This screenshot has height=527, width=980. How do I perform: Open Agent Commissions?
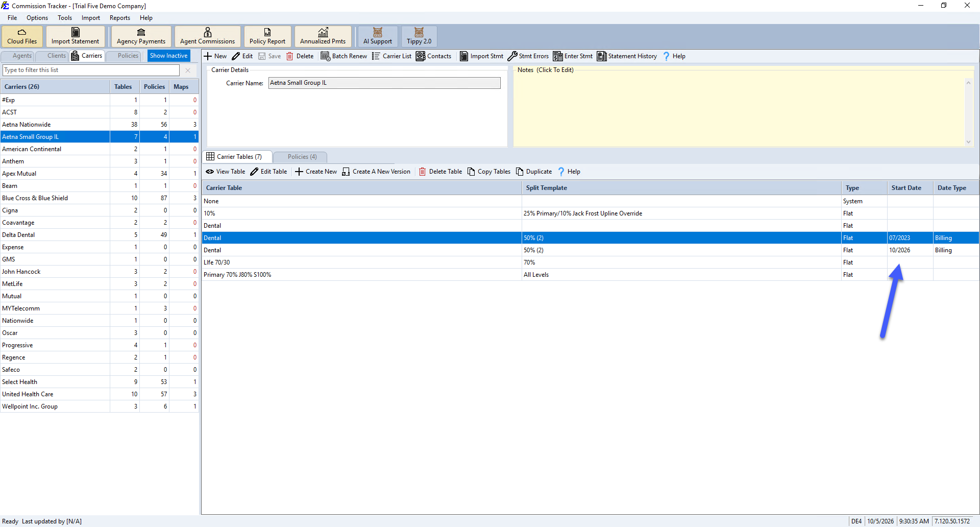207,36
